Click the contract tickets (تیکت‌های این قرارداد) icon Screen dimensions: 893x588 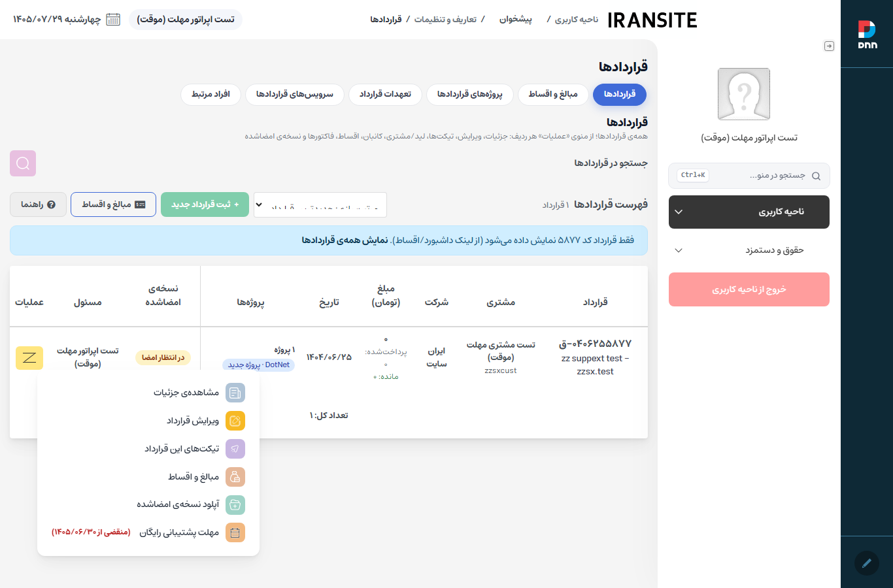point(235,449)
